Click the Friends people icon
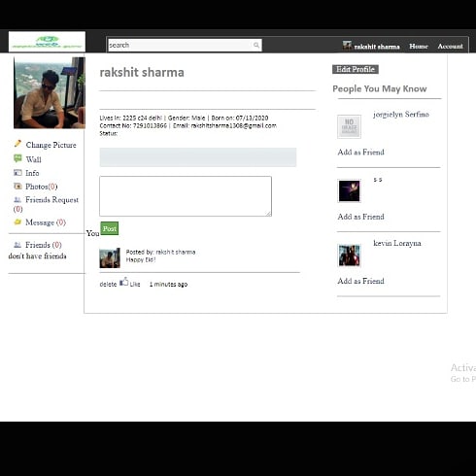 17,245
